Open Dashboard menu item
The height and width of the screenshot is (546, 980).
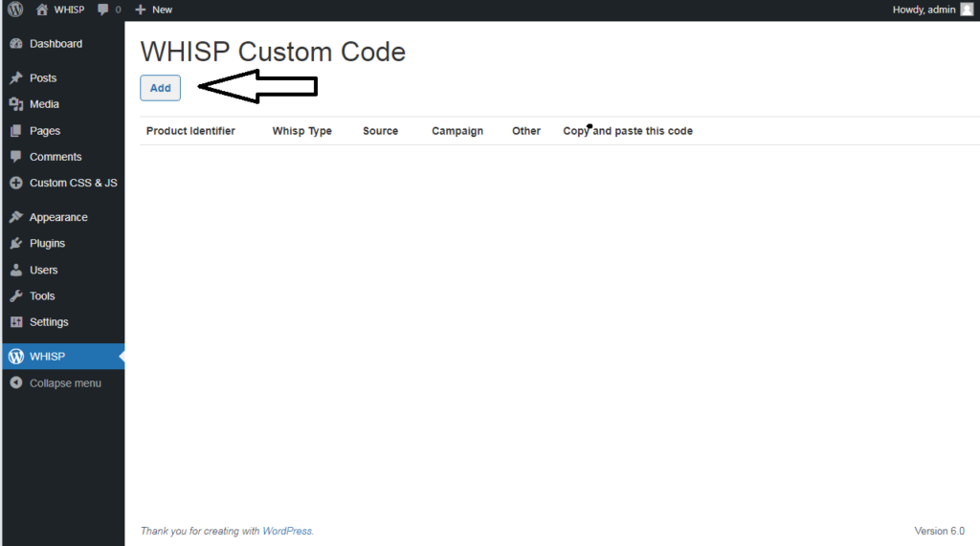(56, 44)
